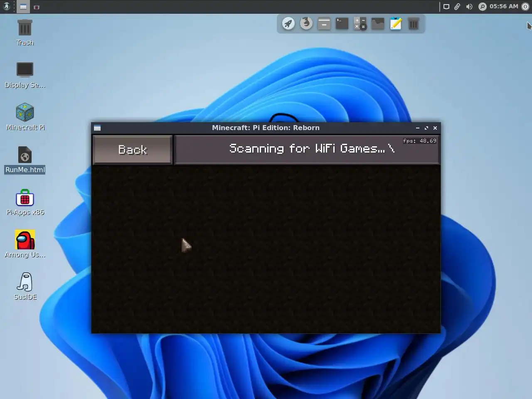Image resolution: width=532 pixels, height=399 pixels.
Task: Click the Scanning for WiFi Games header
Action: [307, 149]
